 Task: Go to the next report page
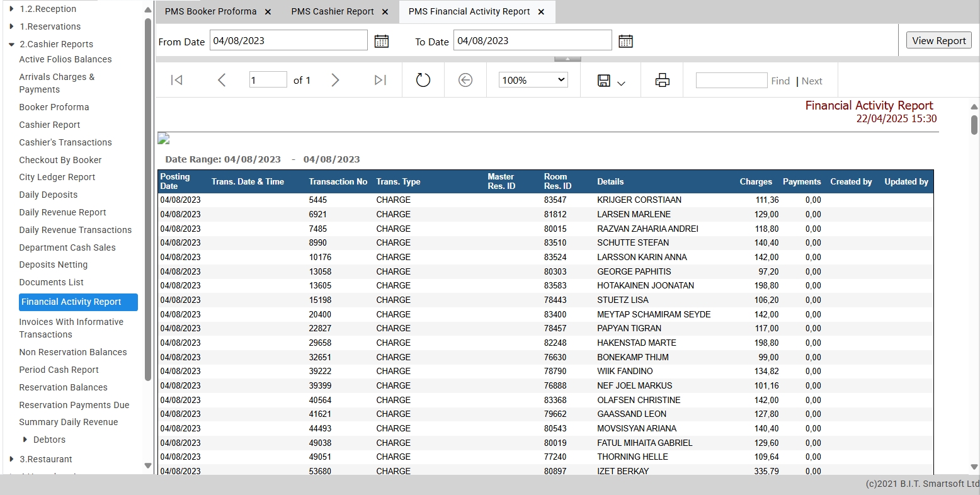click(x=335, y=80)
